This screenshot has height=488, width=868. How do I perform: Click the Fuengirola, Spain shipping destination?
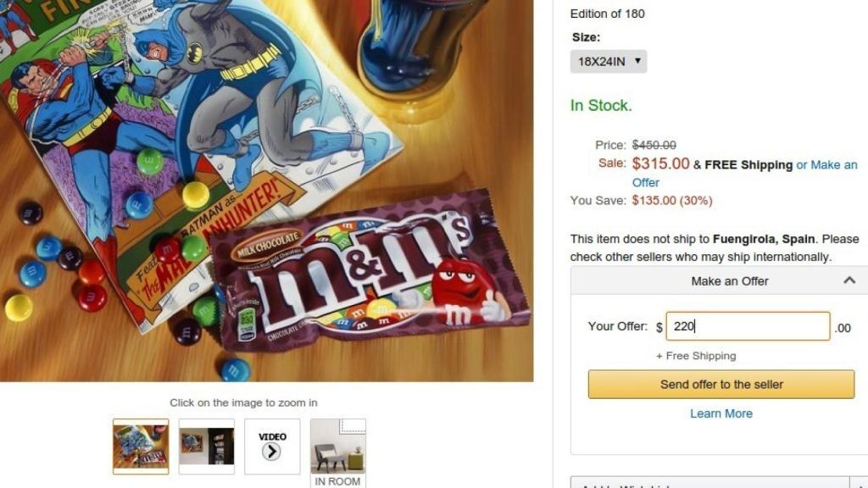pyautogui.click(x=764, y=239)
